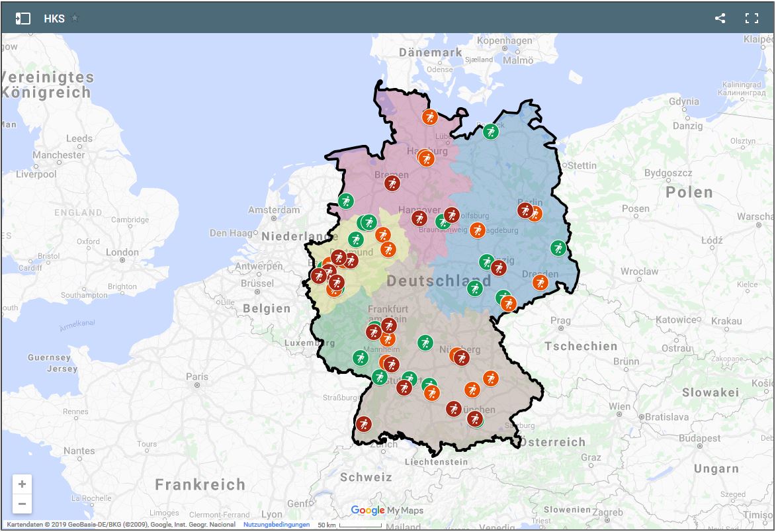Select the orange marker east of Nürnberg
Viewport: 776px width, 532px height.
point(491,378)
